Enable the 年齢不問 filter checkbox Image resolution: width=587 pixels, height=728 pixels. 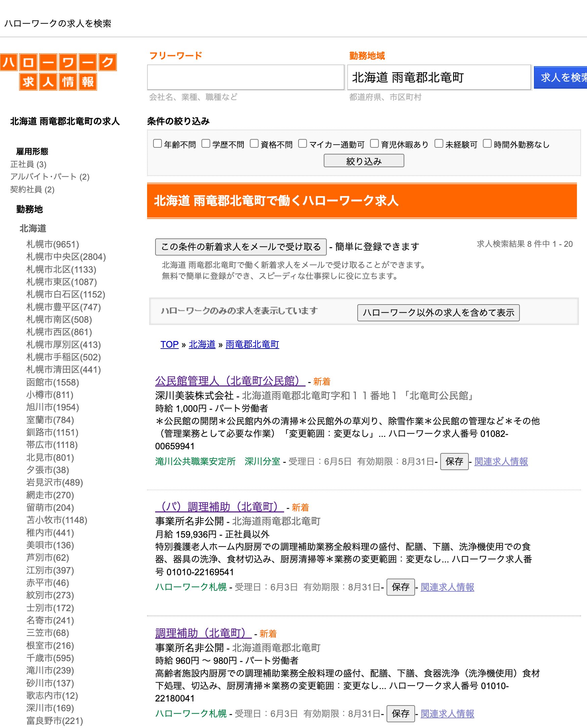coord(157,144)
